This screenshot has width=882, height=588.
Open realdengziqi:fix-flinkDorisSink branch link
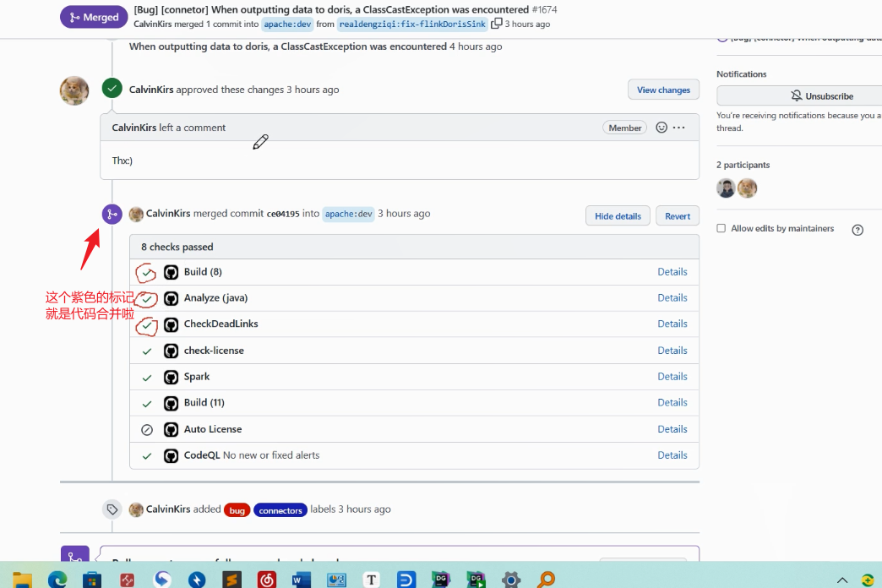click(412, 24)
